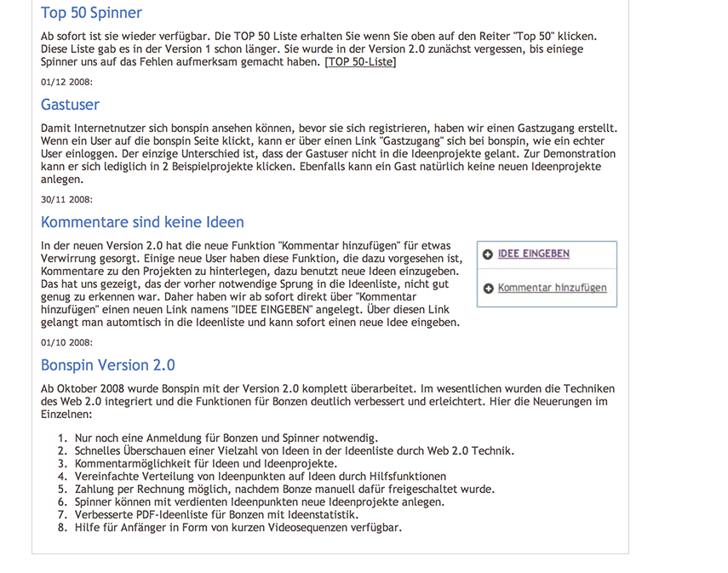Click list item about Spinner mit verdienten Ideenpunkten
This screenshot has height=573, width=728.
pos(259,501)
